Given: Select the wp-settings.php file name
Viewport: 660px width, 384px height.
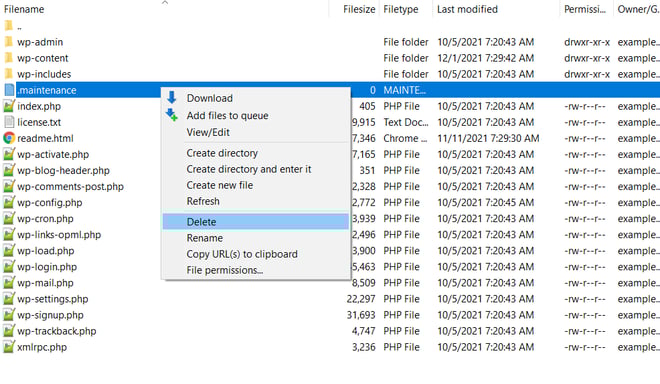Looking at the screenshot, I should [x=53, y=299].
